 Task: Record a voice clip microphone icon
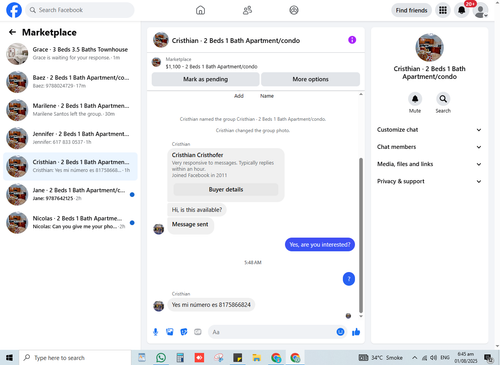tap(155, 332)
